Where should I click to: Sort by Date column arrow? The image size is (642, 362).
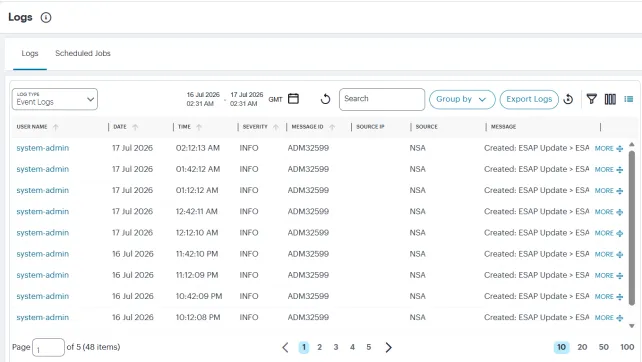point(135,127)
